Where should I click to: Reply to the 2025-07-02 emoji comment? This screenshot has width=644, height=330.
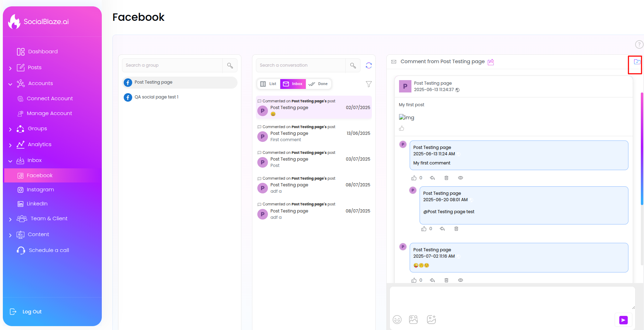pos(432,280)
